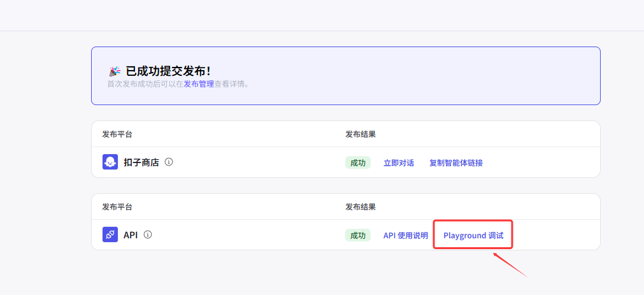This screenshot has width=644, height=295.
Task: Click the API chain-link logo icon
Action: (110, 235)
